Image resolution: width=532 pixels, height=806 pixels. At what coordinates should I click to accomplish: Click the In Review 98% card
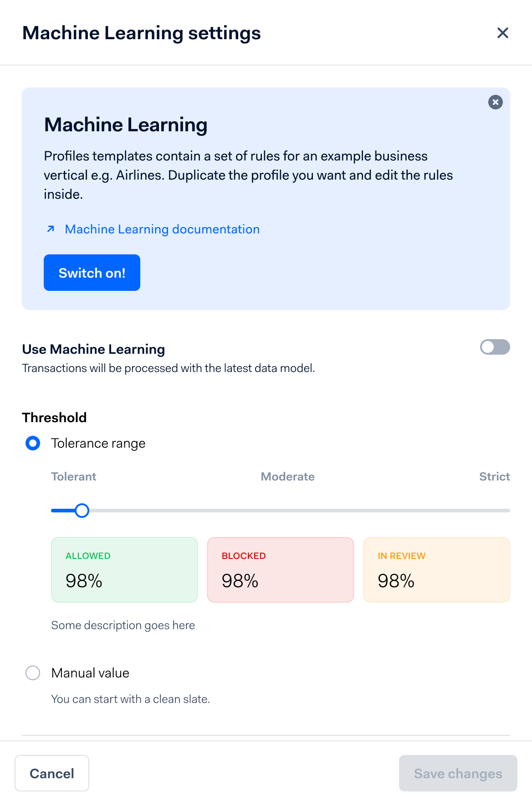[x=436, y=570]
